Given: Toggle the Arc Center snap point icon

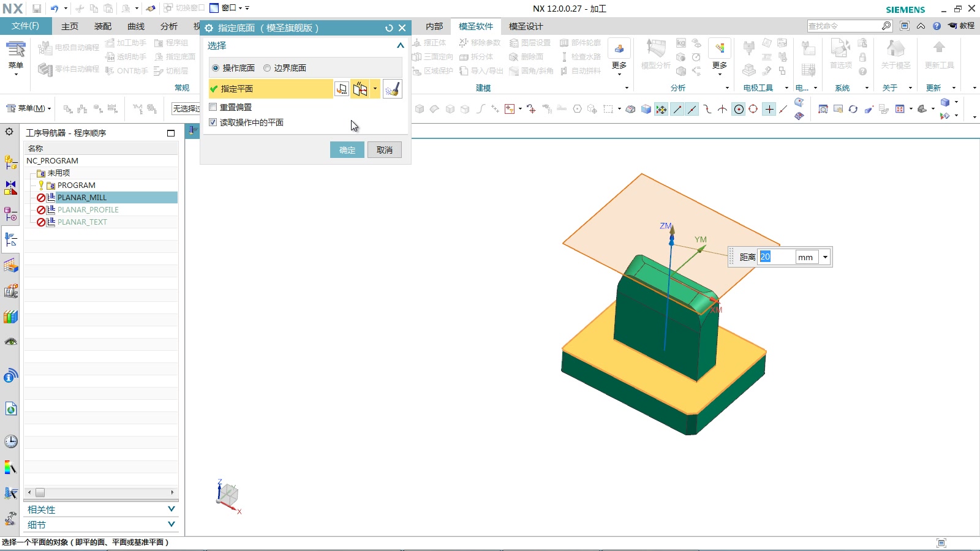Looking at the screenshot, I should 739,109.
